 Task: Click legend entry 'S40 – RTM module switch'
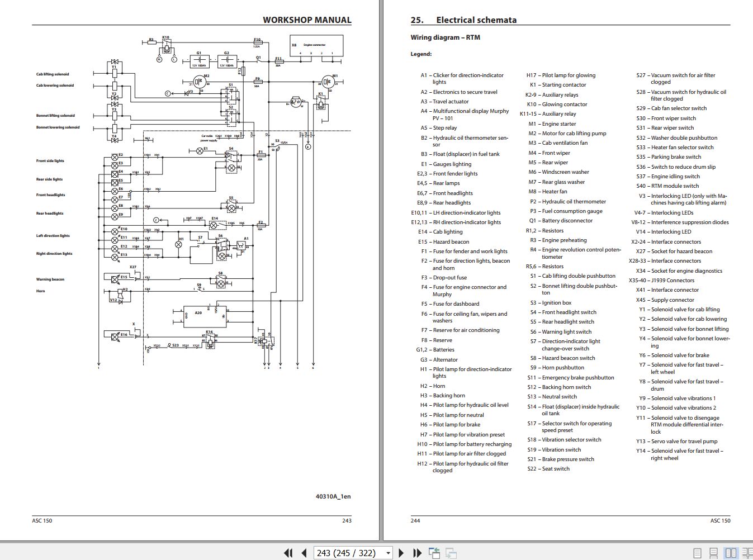(667, 186)
